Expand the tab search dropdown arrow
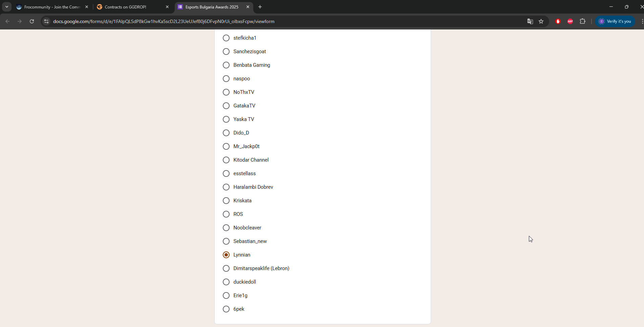 (7, 7)
